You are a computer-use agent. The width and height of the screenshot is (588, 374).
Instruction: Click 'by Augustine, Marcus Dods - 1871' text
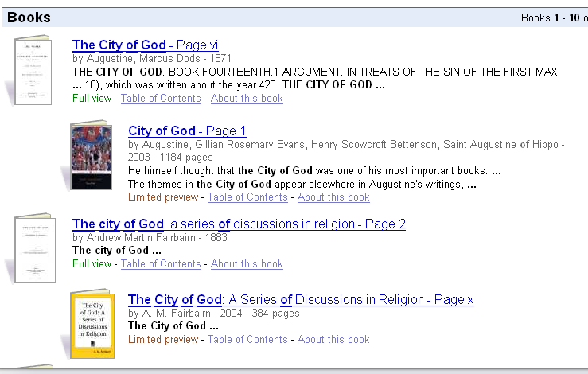151,59
